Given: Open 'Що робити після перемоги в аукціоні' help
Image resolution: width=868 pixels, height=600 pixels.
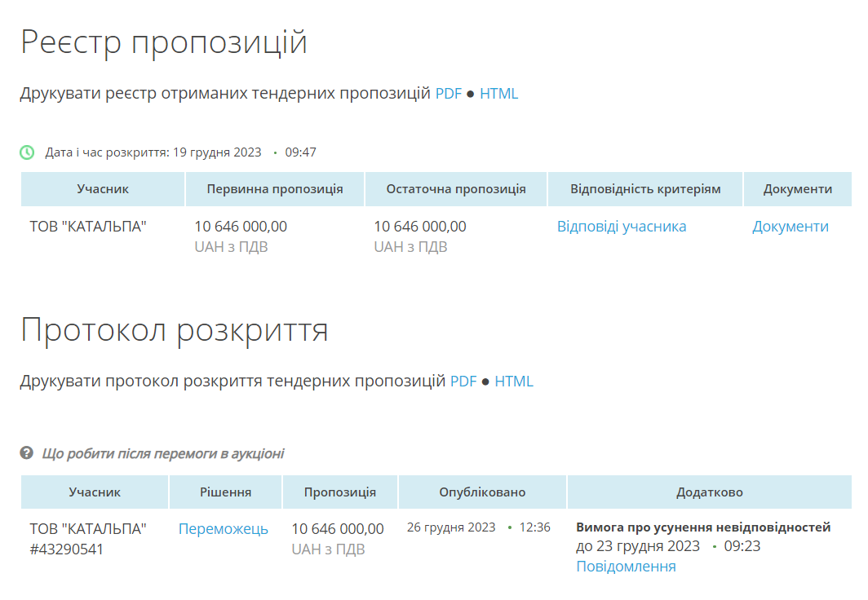Looking at the screenshot, I should tap(162, 453).
